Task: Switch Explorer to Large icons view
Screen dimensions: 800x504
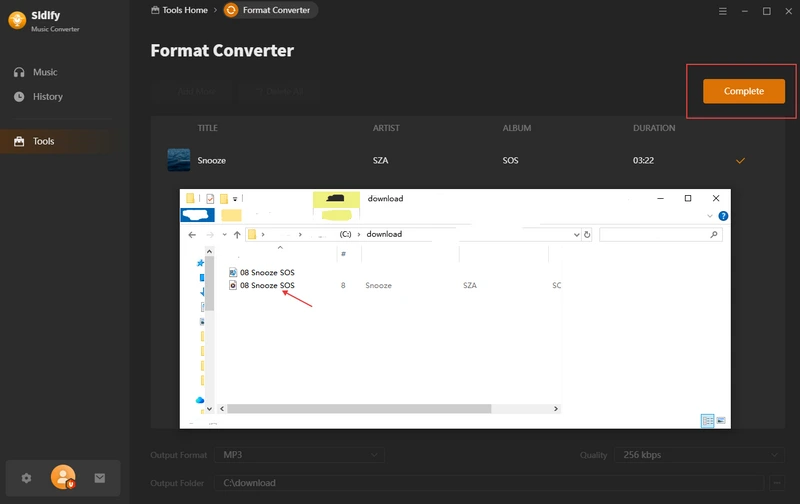Action: click(721, 421)
